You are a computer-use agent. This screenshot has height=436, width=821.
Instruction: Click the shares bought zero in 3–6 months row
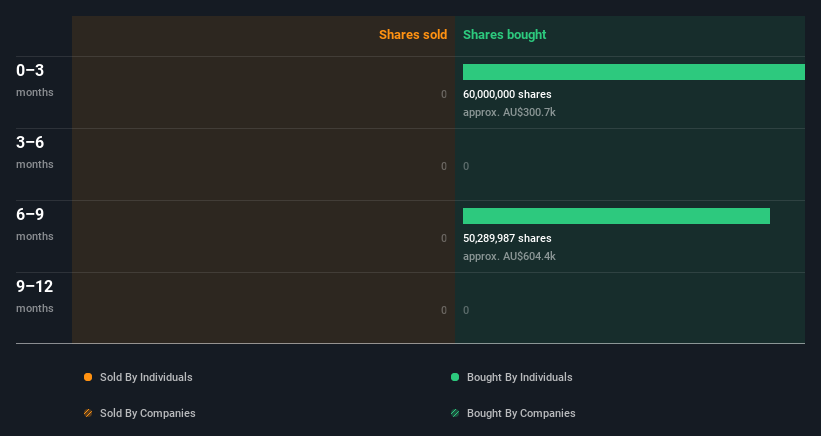click(466, 166)
